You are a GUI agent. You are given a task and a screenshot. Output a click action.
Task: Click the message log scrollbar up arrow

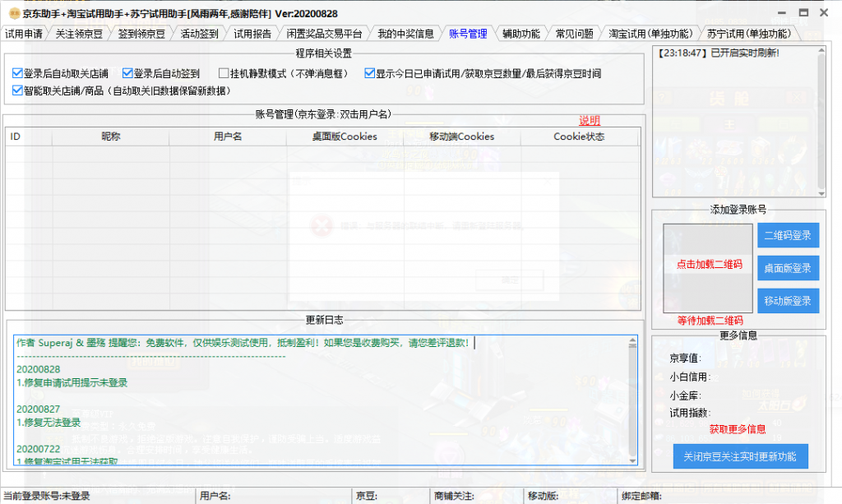(821, 50)
